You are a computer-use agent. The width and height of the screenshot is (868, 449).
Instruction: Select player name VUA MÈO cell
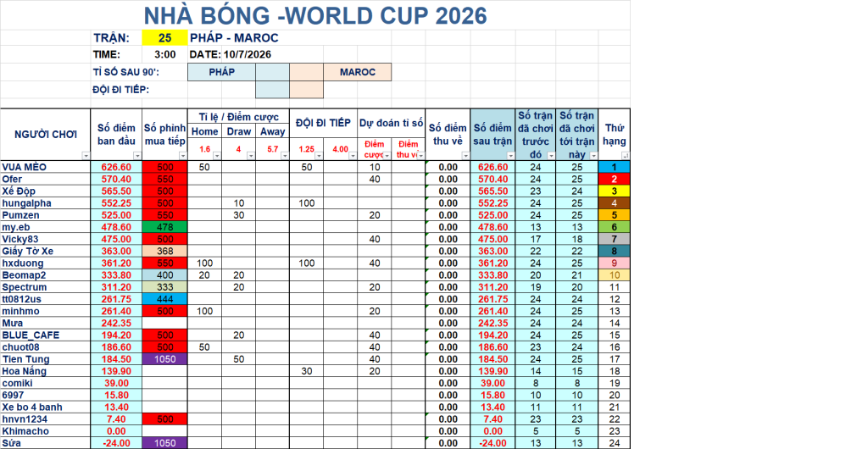[x=46, y=167]
